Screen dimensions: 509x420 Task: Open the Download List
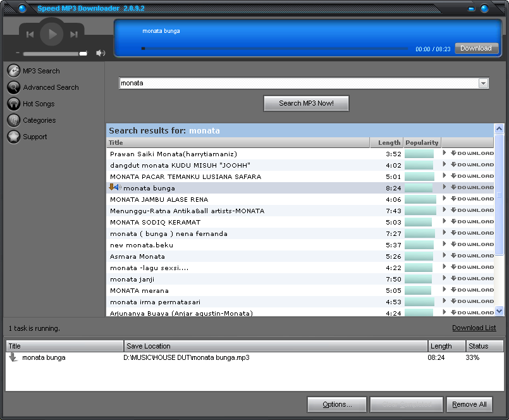(474, 328)
